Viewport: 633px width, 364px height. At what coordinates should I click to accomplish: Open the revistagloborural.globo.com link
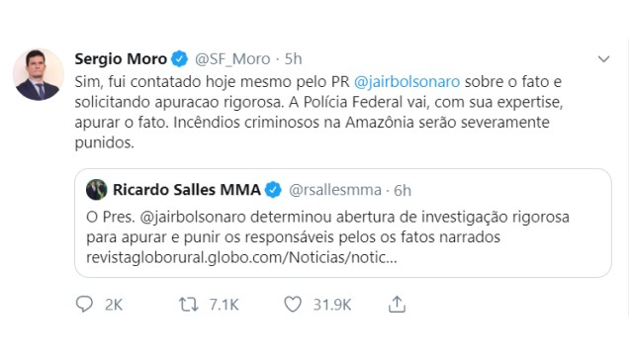(x=241, y=257)
